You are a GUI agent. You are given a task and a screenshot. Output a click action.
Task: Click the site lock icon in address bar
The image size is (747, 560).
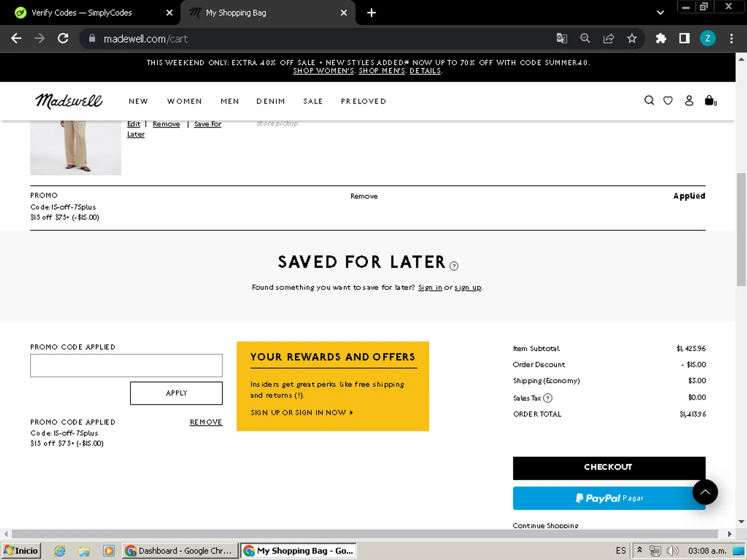coord(92,38)
